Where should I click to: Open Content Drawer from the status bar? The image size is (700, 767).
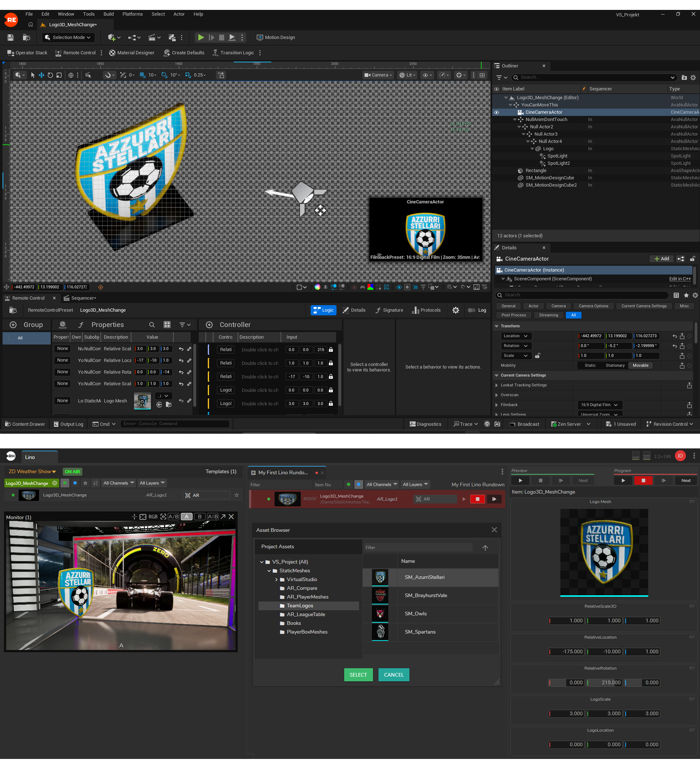[25, 424]
